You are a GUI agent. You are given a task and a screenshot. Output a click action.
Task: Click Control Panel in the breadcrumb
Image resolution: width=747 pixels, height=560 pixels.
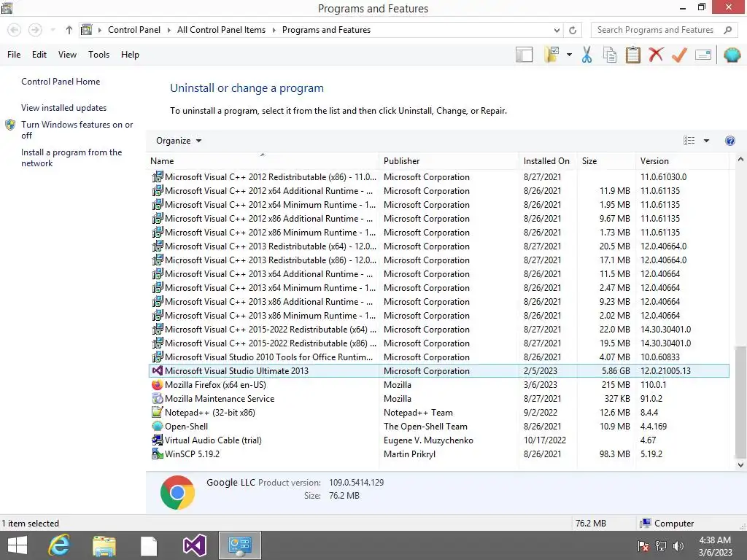[x=134, y=30]
